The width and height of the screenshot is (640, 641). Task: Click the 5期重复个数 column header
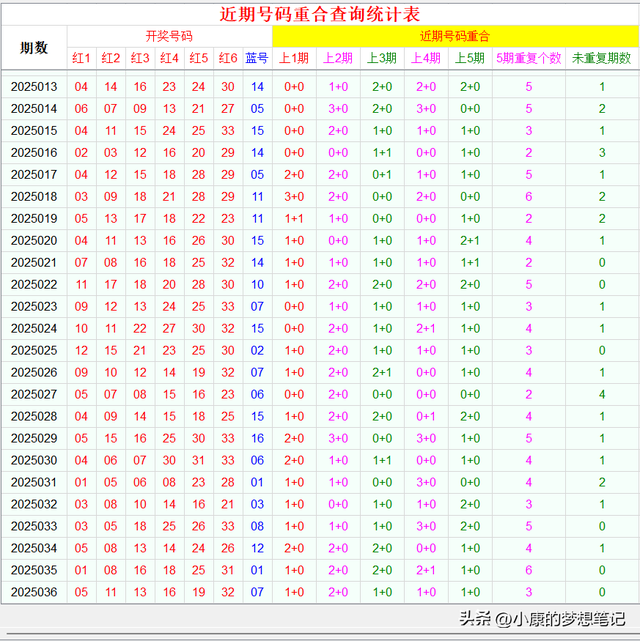pos(529,58)
